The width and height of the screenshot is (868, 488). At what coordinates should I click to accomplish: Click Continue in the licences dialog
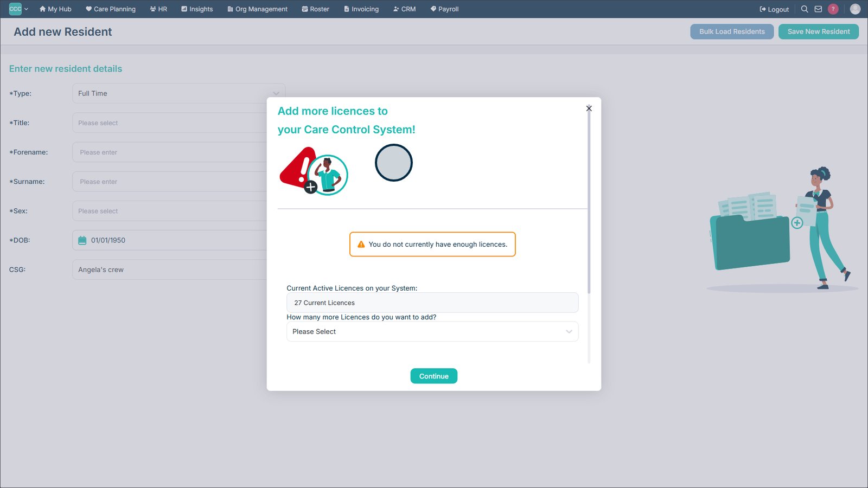coord(434,376)
